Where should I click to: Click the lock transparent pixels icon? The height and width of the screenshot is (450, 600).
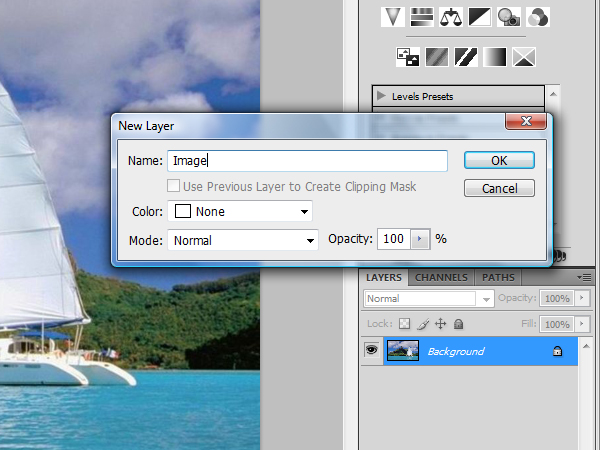tap(404, 324)
